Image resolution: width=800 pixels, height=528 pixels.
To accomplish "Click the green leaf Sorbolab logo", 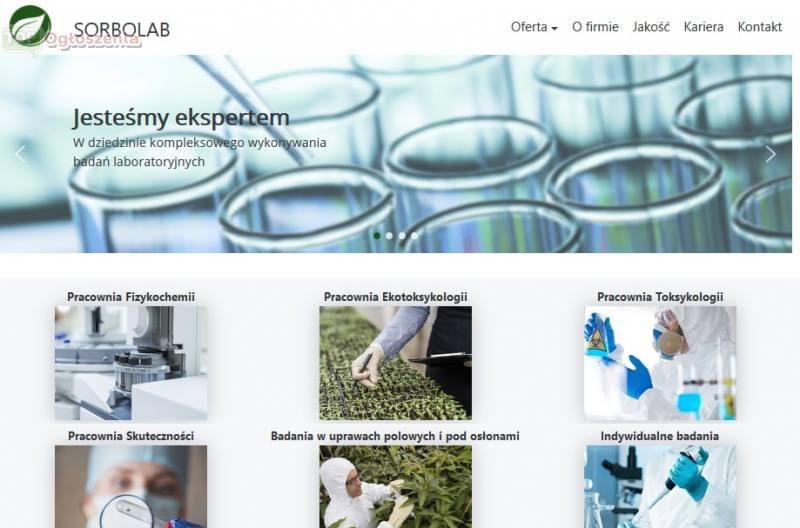I will pyautogui.click(x=30, y=26).
